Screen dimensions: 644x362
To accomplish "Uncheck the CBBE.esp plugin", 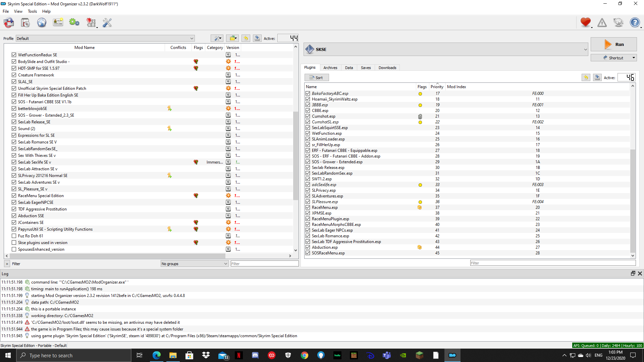I will tap(308, 111).
